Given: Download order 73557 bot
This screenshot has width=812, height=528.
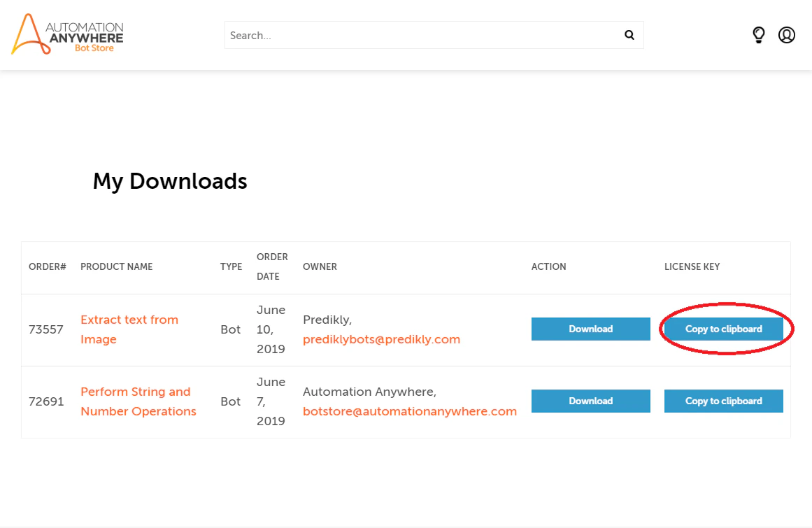Looking at the screenshot, I should tap(591, 329).
